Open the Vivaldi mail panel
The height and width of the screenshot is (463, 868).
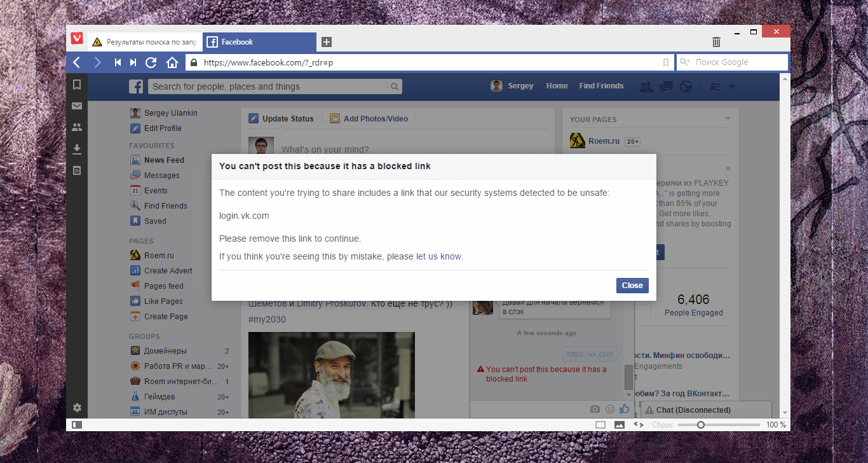coord(77,106)
